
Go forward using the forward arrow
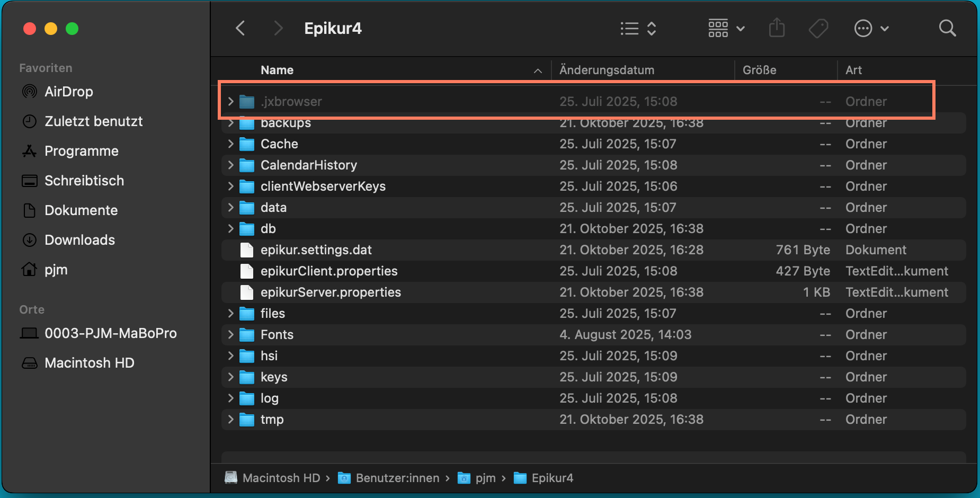[278, 28]
